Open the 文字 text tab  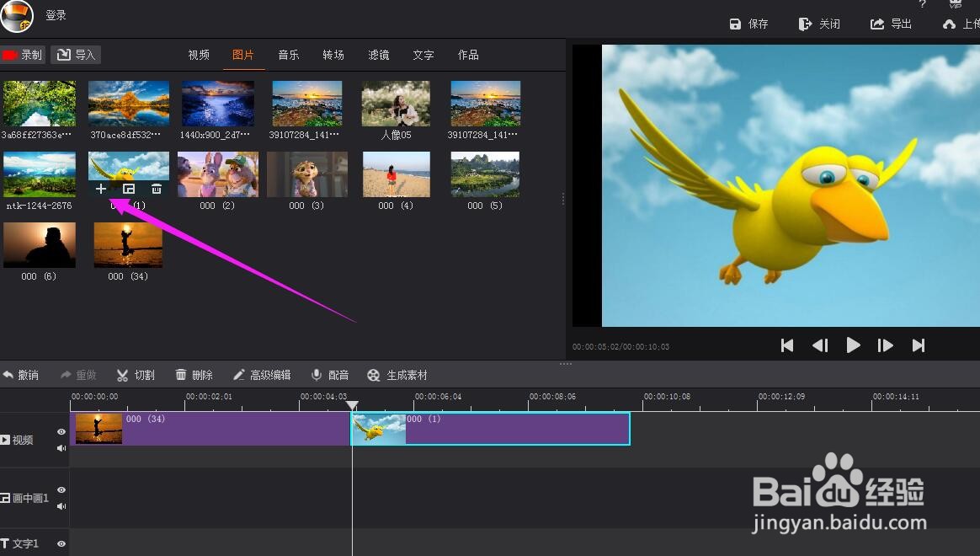(x=423, y=55)
